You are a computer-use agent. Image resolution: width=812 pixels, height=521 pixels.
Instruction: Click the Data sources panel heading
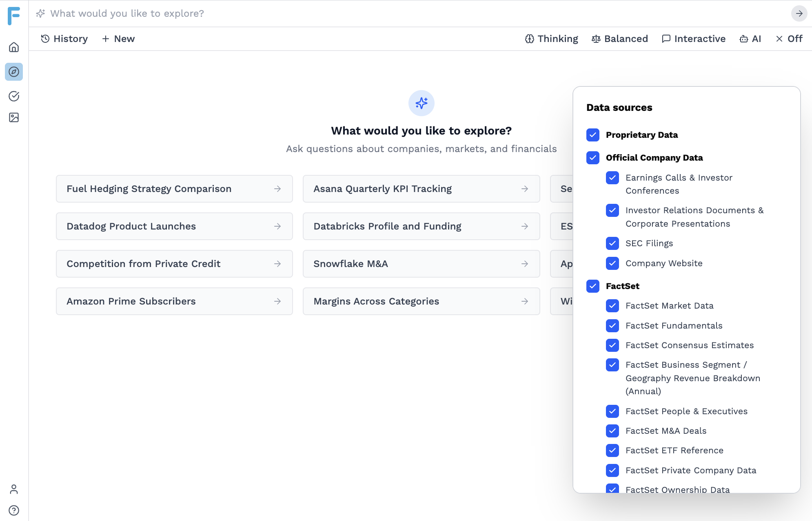coord(619,108)
